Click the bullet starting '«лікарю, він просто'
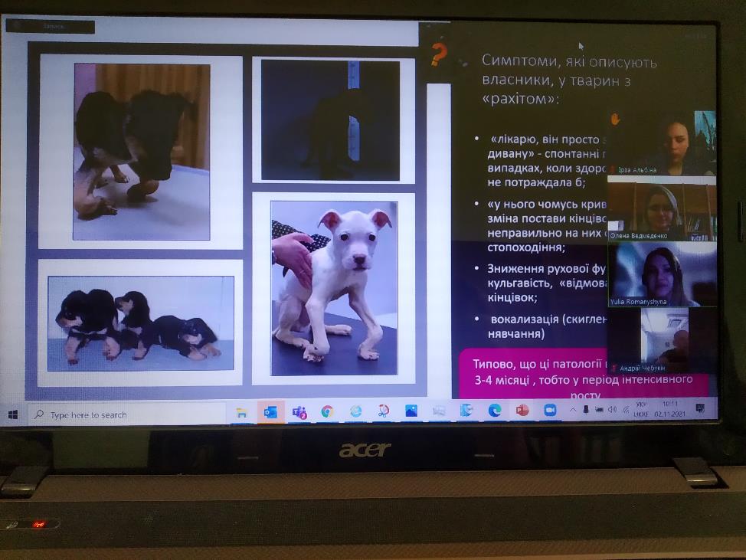The image size is (746, 560). (546, 161)
